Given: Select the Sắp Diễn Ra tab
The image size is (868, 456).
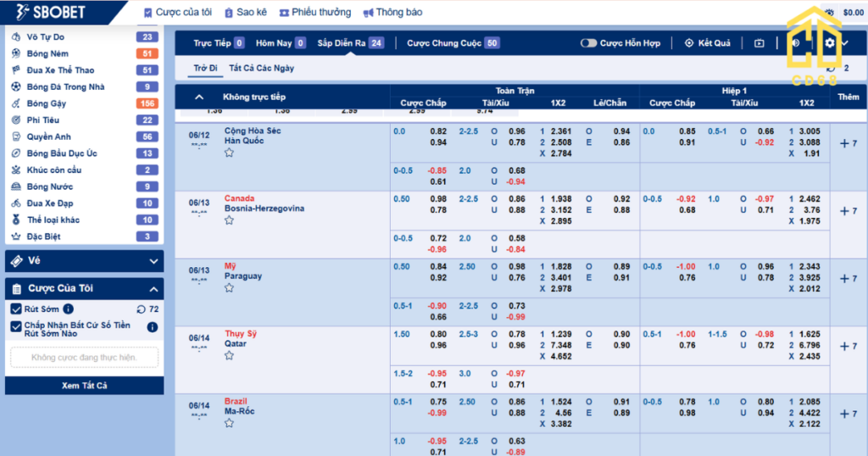Looking at the screenshot, I should click(x=350, y=43).
